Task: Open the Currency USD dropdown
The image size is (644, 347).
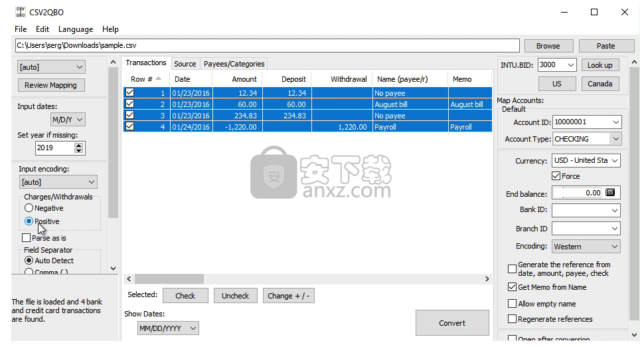Action: [x=586, y=160]
